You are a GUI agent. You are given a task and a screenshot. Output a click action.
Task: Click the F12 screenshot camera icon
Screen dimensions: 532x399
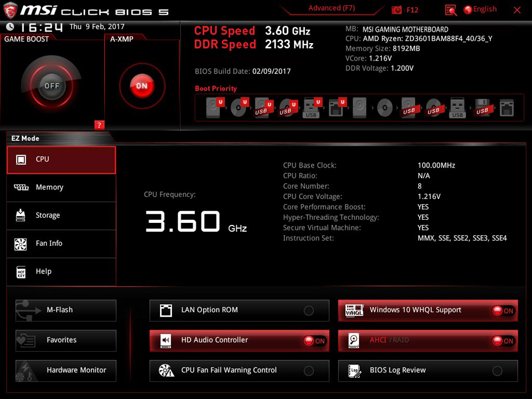[396, 10]
